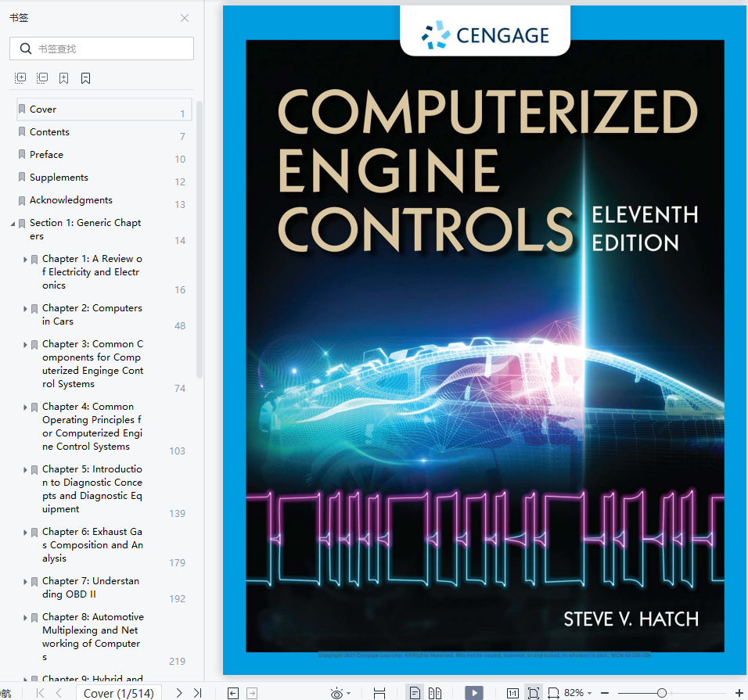
Task: Go to previous page arrow
Action: (59, 693)
